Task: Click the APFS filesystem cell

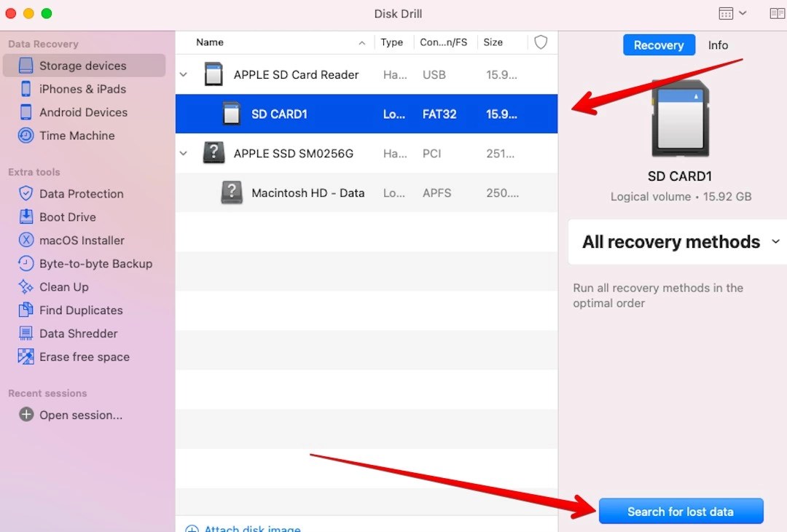Action: coord(436,192)
